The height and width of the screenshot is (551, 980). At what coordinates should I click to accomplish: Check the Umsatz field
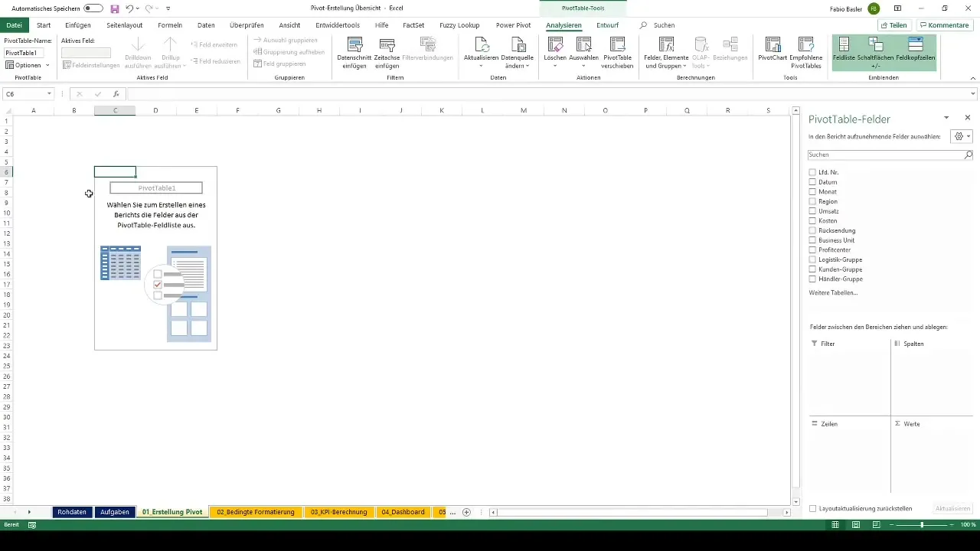point(812,211)
